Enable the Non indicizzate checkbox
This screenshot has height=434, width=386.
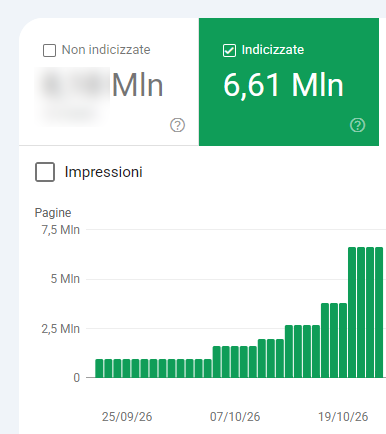(49, 51)
